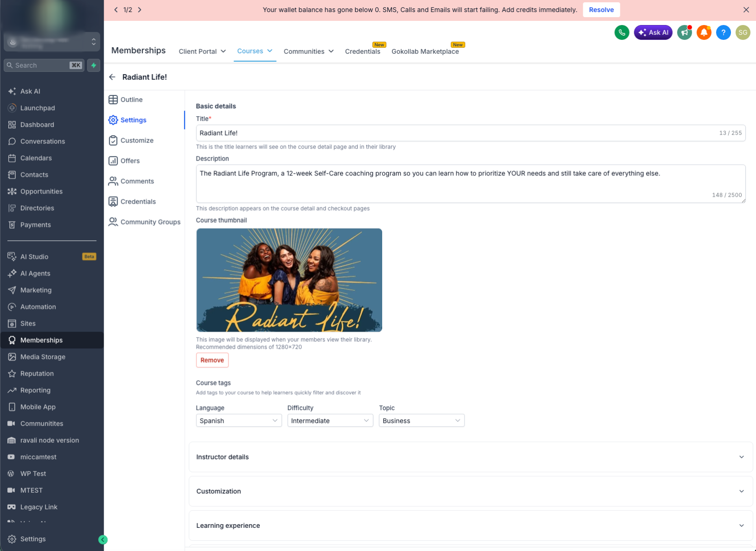Open the Topic dropdown showing Business
Viewport: 756px width, 551px height.
422,420
